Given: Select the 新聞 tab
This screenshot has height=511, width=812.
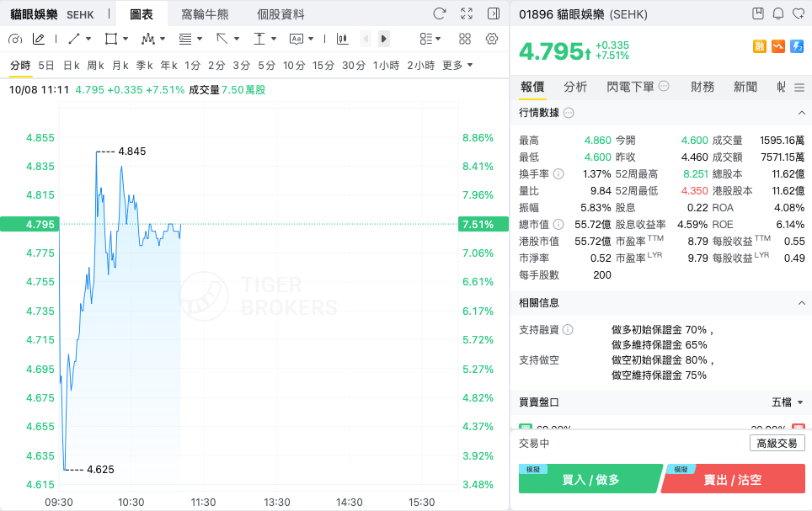Looking at the screenshot, I should [745, 87].
